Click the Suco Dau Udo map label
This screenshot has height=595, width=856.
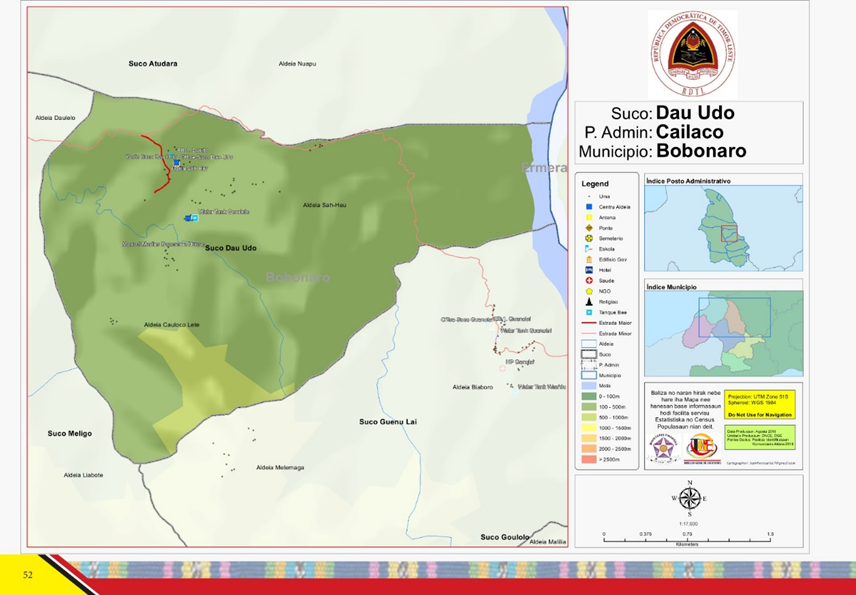tap(231, 247)
